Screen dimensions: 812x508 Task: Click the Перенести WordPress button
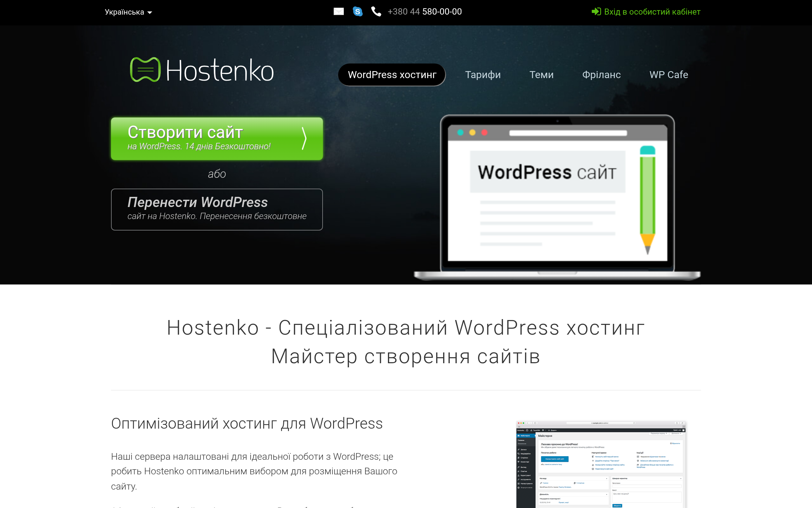click(x=217, y=209)
